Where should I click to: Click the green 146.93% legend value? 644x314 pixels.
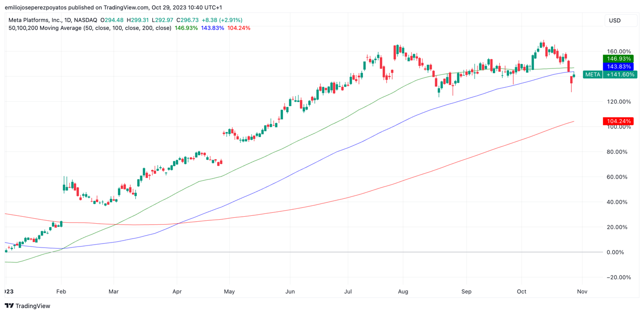[186, 28]
